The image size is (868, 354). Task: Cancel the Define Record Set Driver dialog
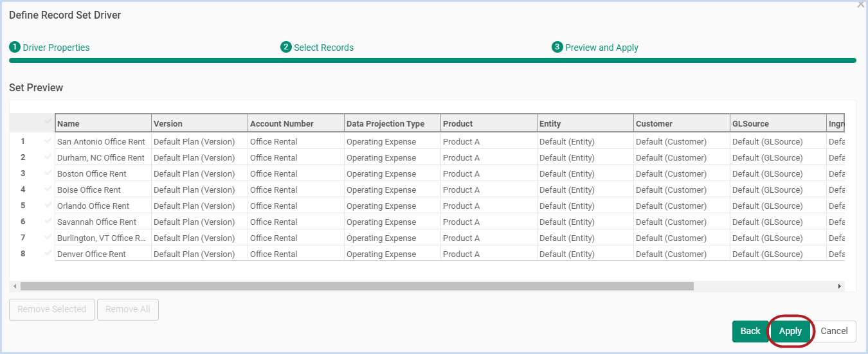834,332
